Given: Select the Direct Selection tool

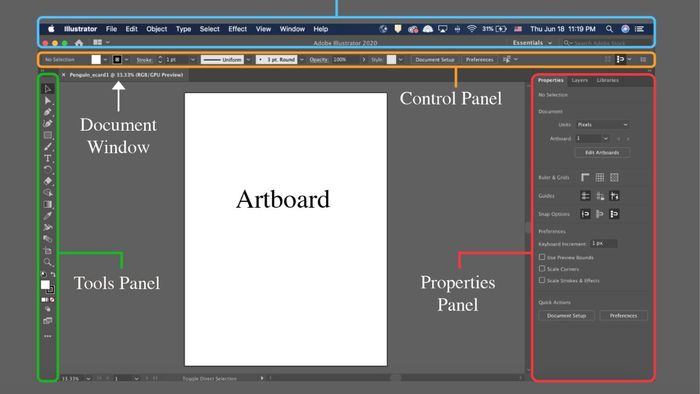Looking at the screenshot, I should tap(48, 101).
